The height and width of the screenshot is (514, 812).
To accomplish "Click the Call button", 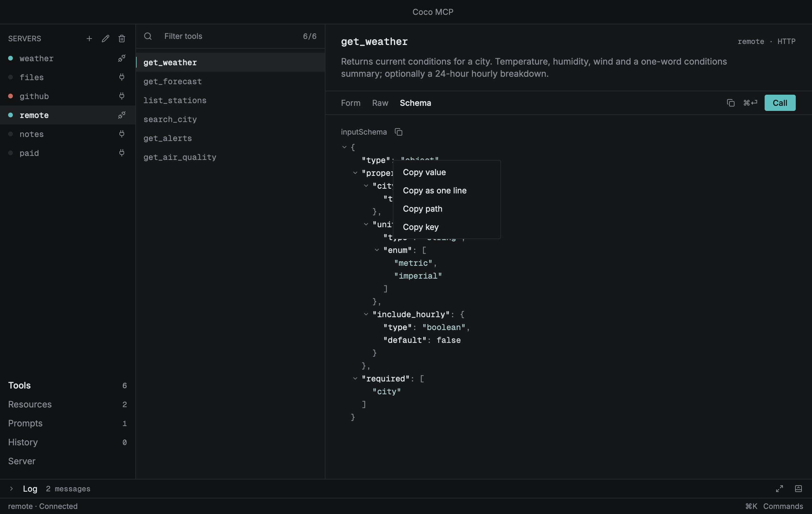I will pyautogui.click(x=780, y=103).
